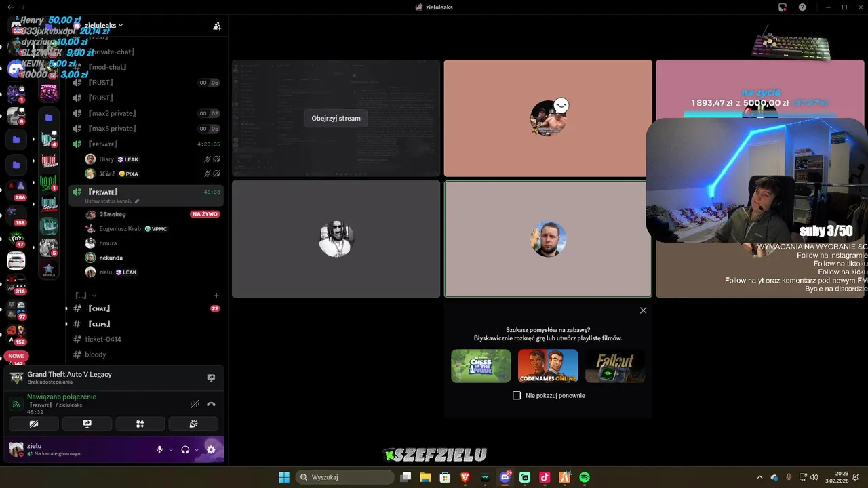The image size is (868, 488).
Task: Go back with the arrow in title bar
Action: click(10, 7)
